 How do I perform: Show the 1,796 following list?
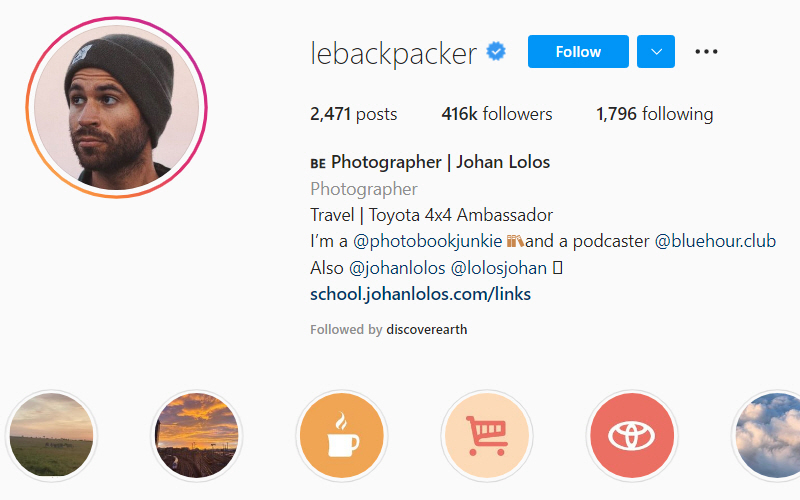coord(655,114)
